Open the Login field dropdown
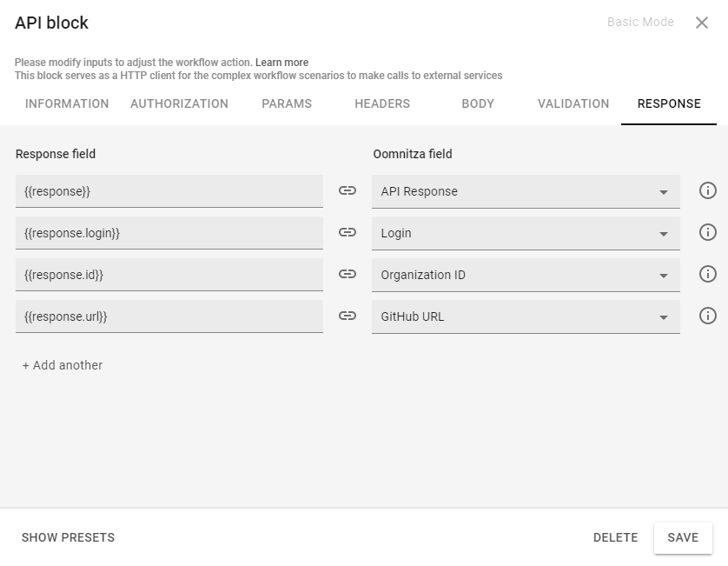The width and height of the screenshot is (728, 566). [x=663, y=232]
